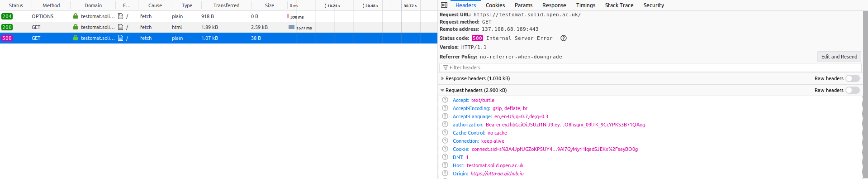Image resolution: width=868 pixels, height=179 pixels.
Task: Click the 2.59 kB size cell
Action: click(259, 27)
